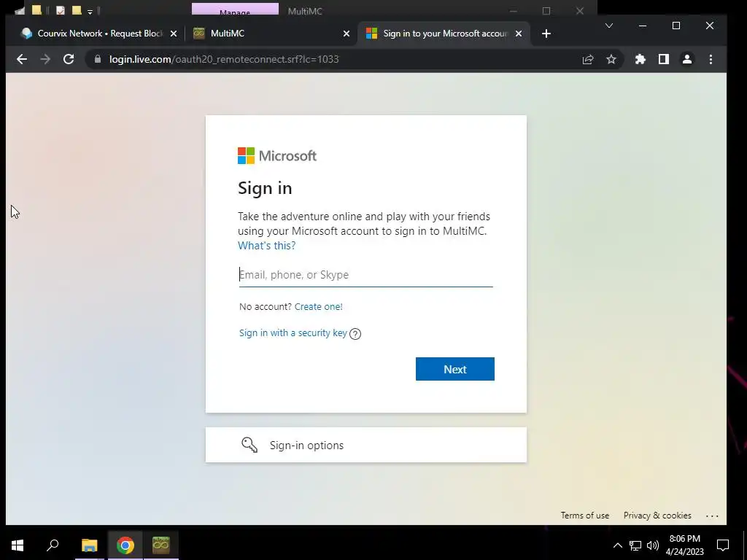
Task: Bookmark this page with the star
Action: click(x=611, y=59)
